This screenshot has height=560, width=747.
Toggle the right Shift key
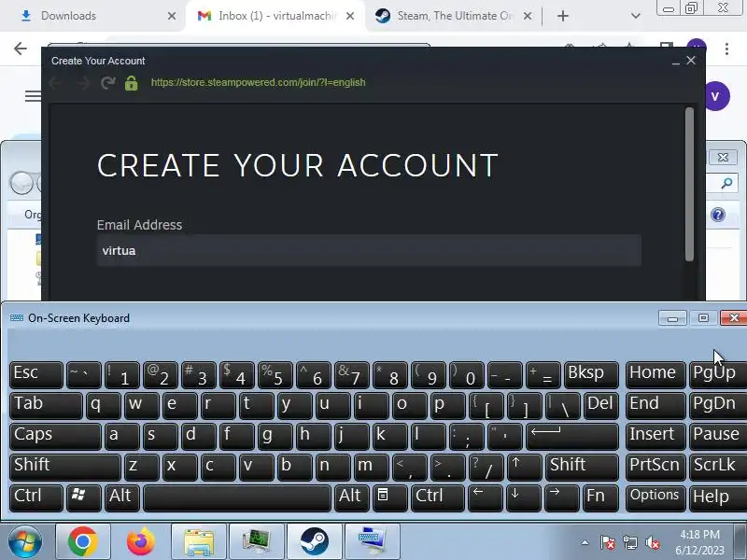[x=582, y=468]
